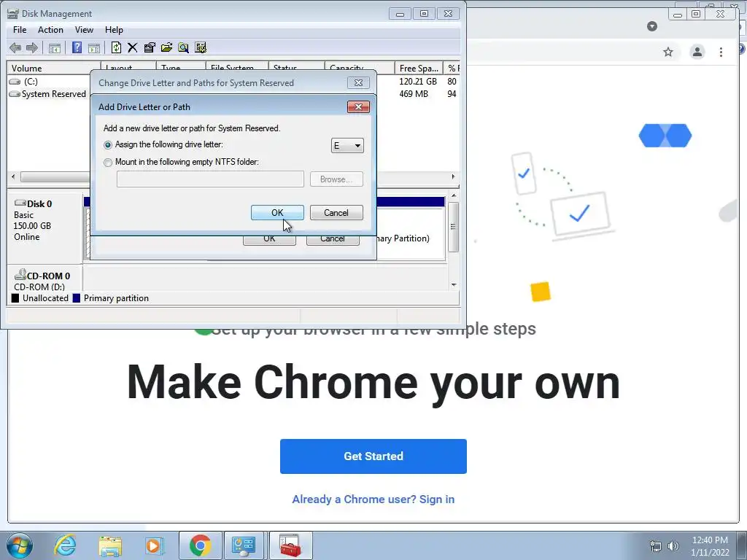This screenshot has height=560, width=747.
Task: Click the network tray icon
Action: (x=656, y=546)
